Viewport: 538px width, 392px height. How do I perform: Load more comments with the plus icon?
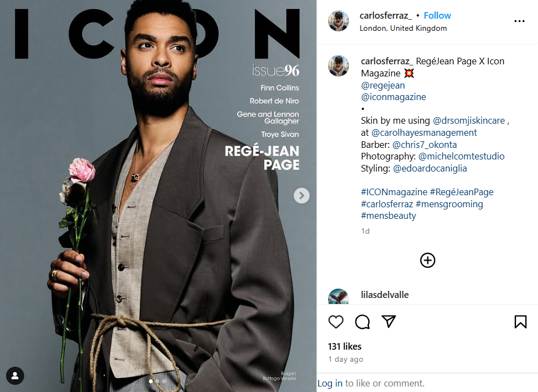428,260
